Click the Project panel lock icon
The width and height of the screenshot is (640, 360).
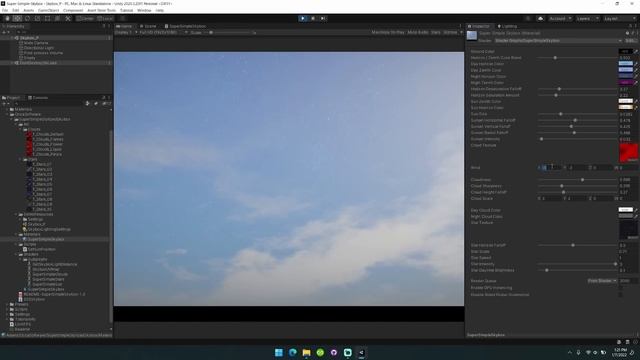point(104,98)
